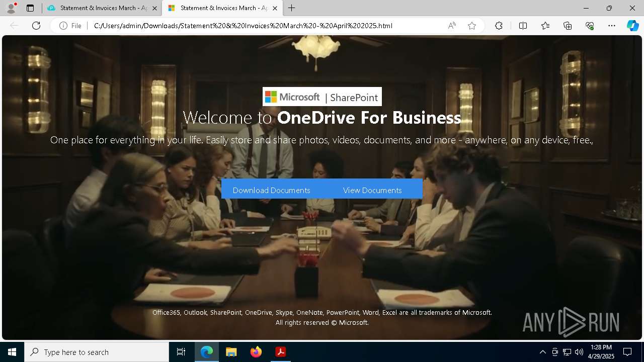
Task: Open network status tray icon
Action: [x=567, y=352]
